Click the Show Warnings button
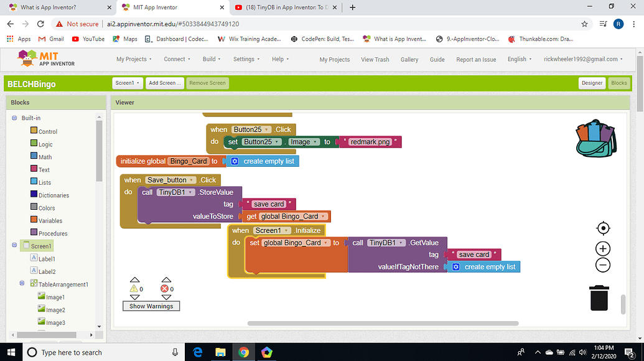 (151, 306)
